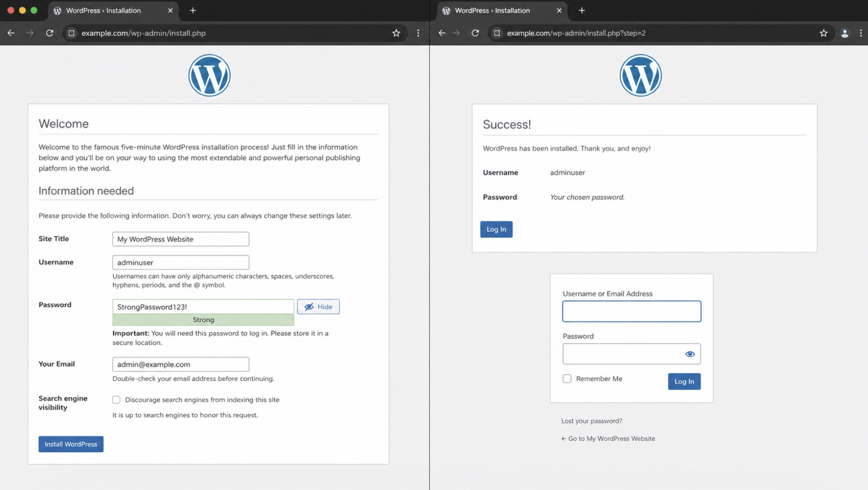The image size is (868, 490).
Task: Click the StrongPassword123! password field
Action: 203,307
